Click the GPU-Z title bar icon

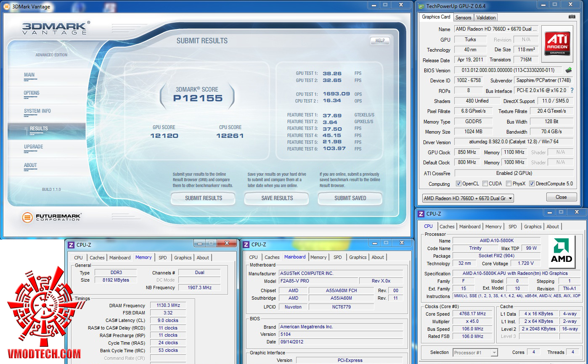[421, 6]
